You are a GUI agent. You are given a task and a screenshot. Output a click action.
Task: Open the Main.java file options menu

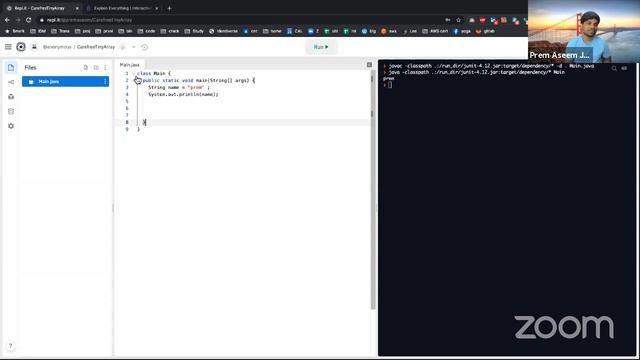point(105,82)
